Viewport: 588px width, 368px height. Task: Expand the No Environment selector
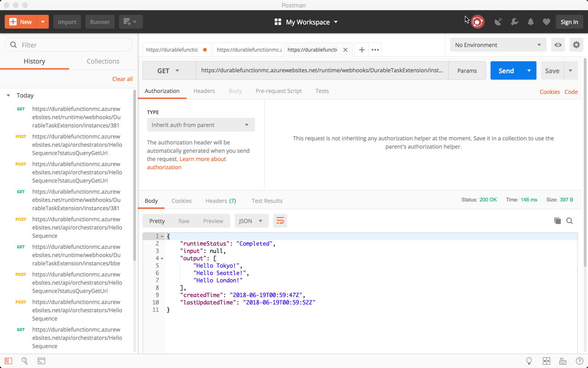tap(498, 45)
